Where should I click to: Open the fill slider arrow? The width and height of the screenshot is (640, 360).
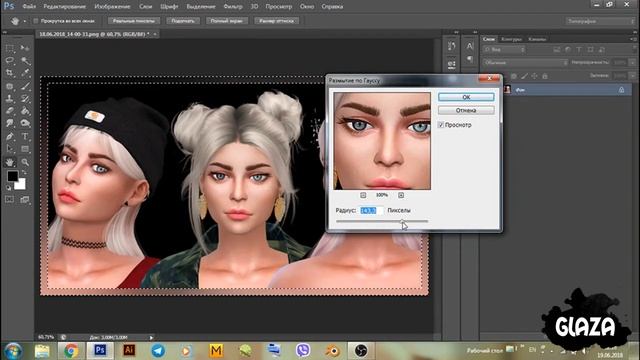pyautogui.click(x=633, y=76)
